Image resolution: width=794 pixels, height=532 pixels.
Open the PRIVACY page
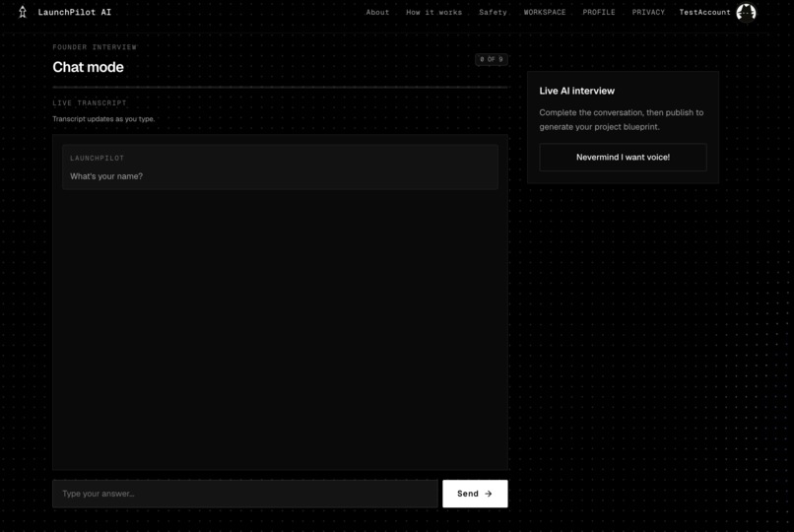pyautogui.click(x=648, y=12)
